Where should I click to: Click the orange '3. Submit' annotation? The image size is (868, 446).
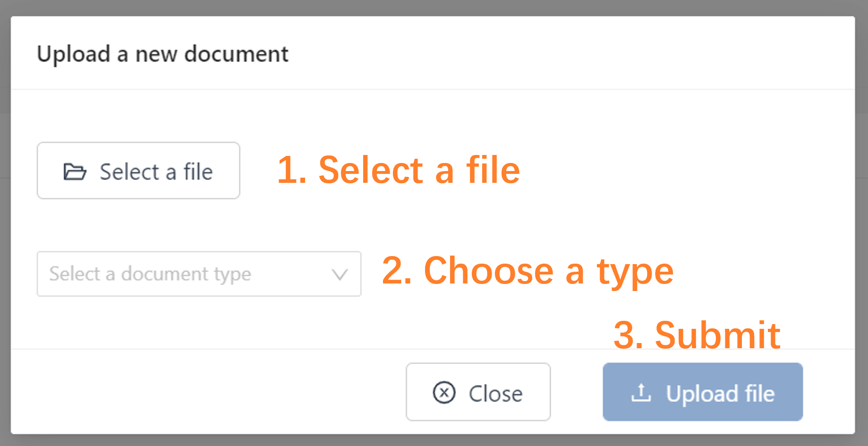(x=697, y=335)
